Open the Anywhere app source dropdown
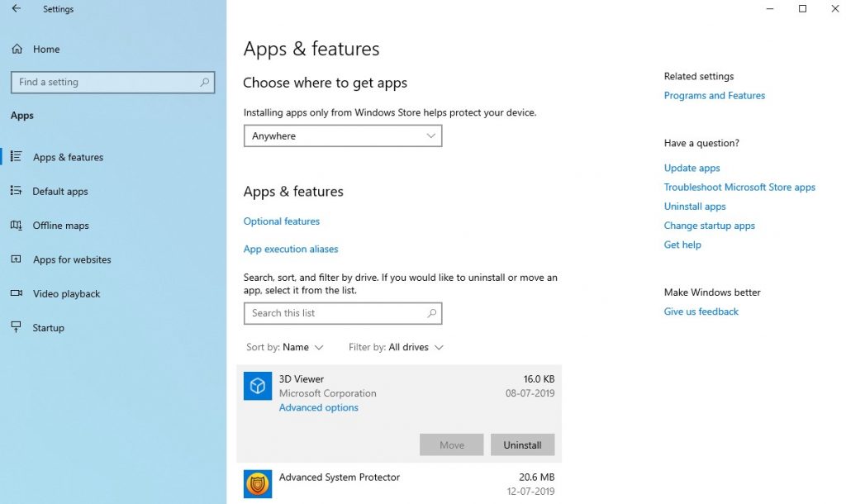Viewport: 846px width, 504px height. [343, 136]
